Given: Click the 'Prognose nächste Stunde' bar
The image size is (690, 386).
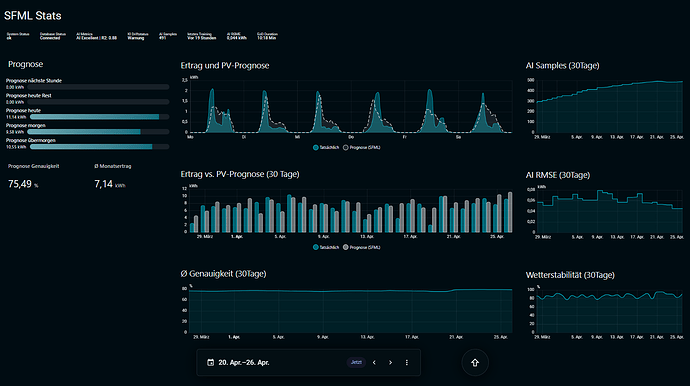Looking at the screenshot, I should [x=98, y=87].
